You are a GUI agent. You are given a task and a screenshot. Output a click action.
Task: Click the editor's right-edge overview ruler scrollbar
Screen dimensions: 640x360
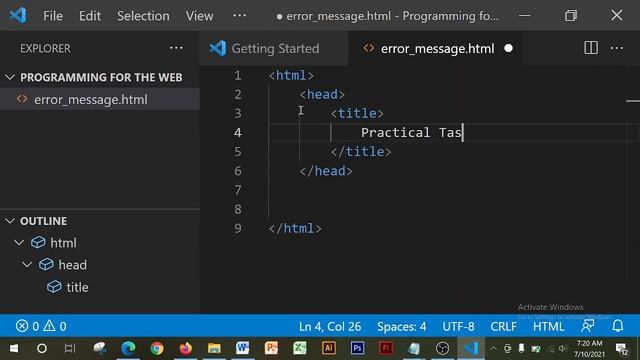pyautogui.click(x=633, y=189)
